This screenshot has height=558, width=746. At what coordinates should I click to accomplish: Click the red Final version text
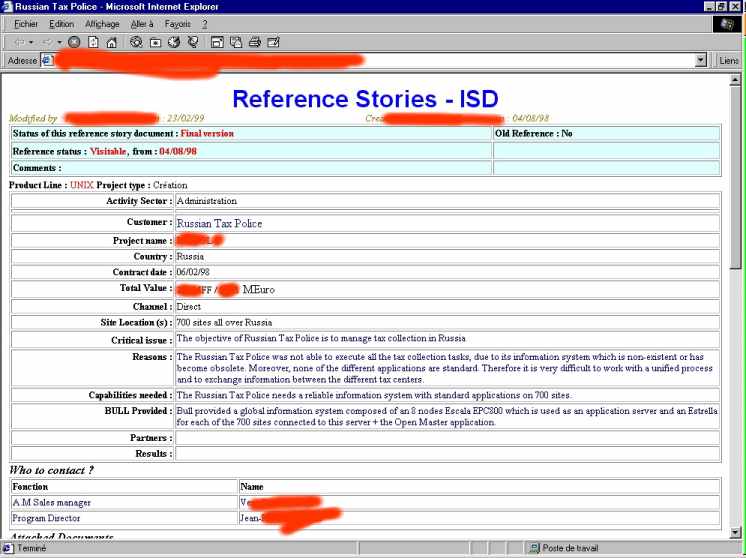tap(207, 134)
